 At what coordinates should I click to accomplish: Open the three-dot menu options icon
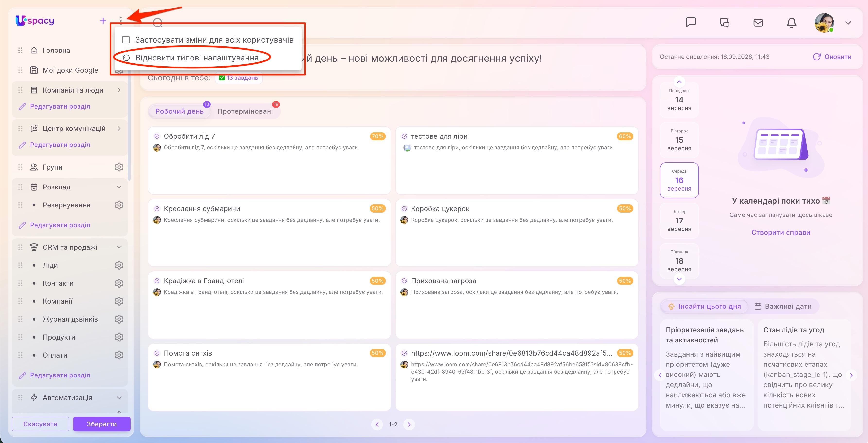120,21
